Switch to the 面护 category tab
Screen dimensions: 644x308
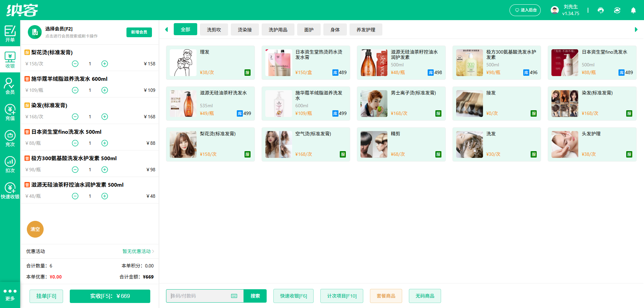pyautogui.click(x=309, y=30)
